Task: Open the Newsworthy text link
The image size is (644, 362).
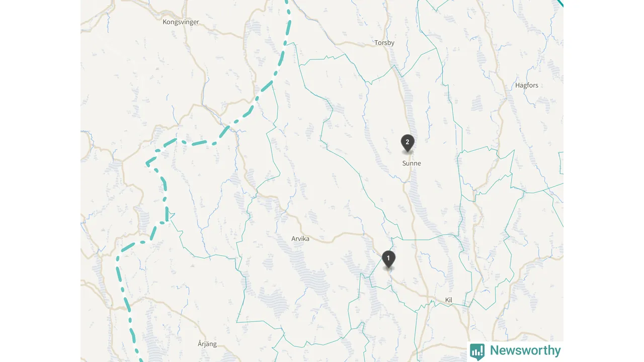Action: click(x=525, y=350)
